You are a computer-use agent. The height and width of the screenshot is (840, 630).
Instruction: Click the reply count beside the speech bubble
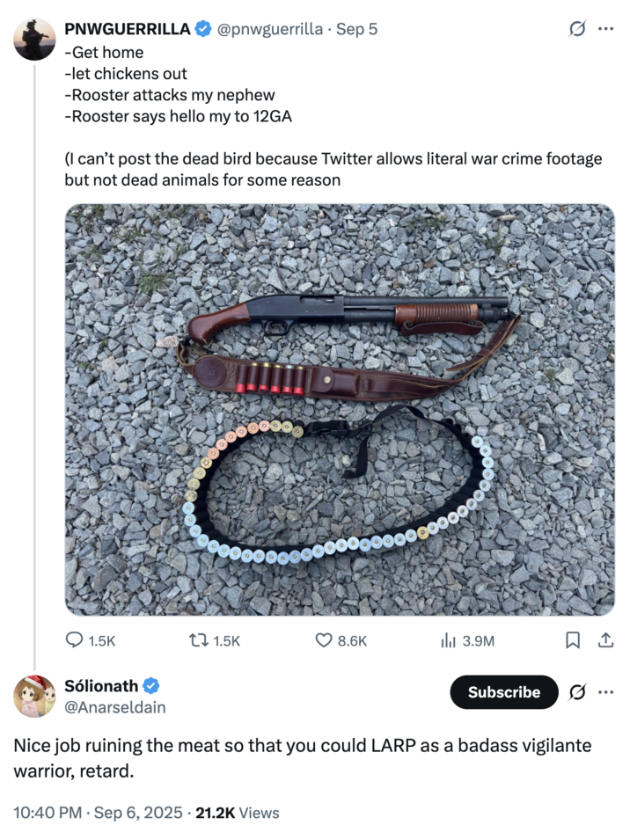[x=103, y=641]
